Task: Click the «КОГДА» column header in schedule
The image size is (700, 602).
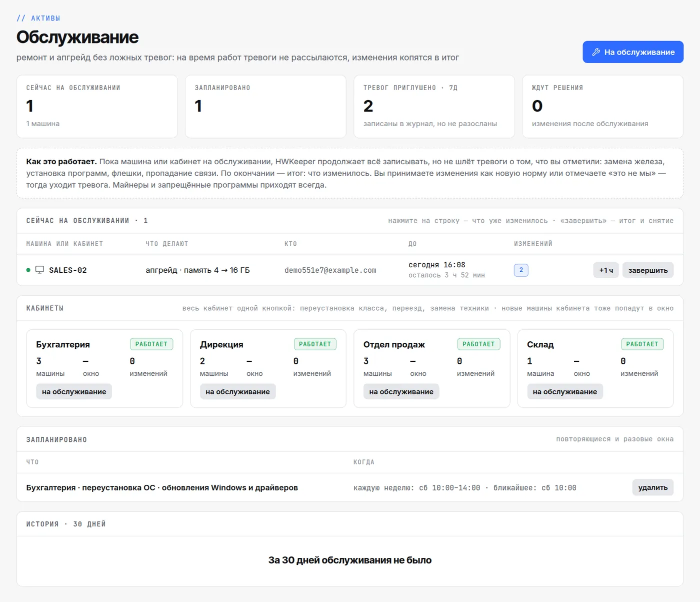Action: pos(364,462)
